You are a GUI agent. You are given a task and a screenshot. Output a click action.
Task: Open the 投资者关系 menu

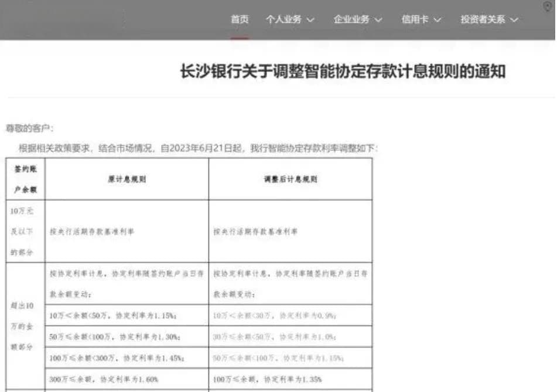(x=483, y=19)
